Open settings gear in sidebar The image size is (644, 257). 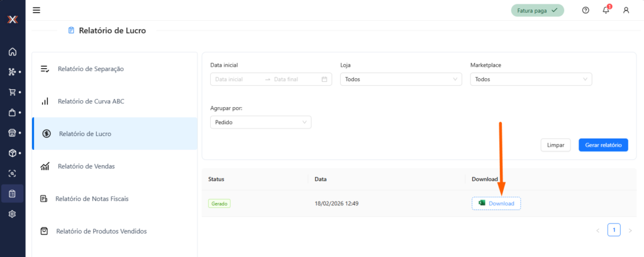(x=12, y=214)
